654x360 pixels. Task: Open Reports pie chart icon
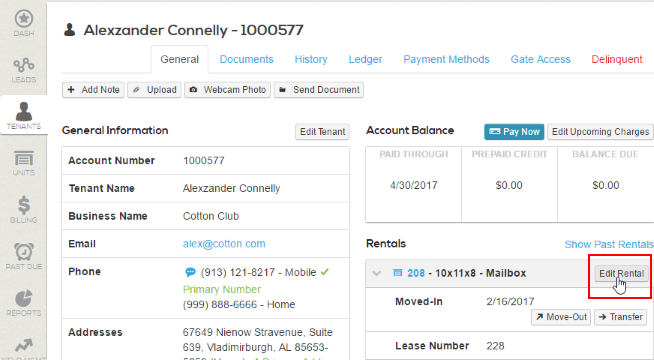(x=24, y=298)
